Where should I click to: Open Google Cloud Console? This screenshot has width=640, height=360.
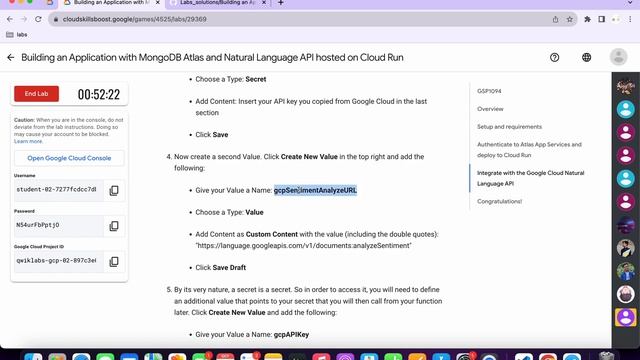tap(69, 158)
